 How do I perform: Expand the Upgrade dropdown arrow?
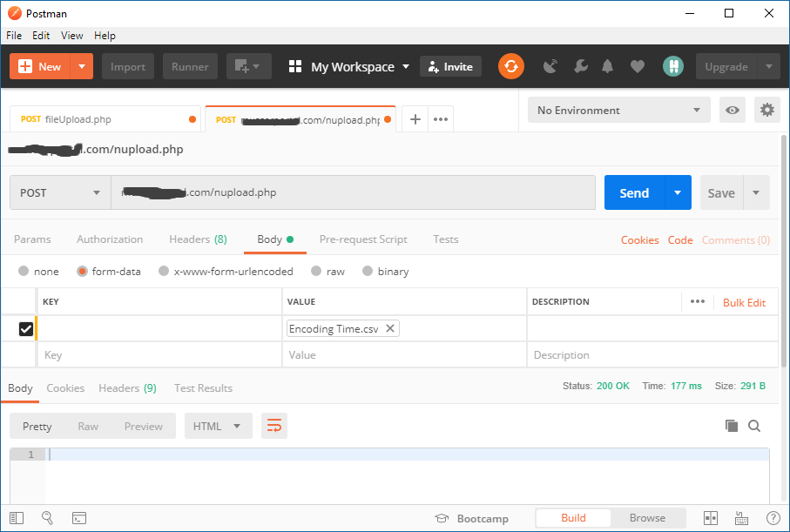pyautogui.click(x=769, y=66)
